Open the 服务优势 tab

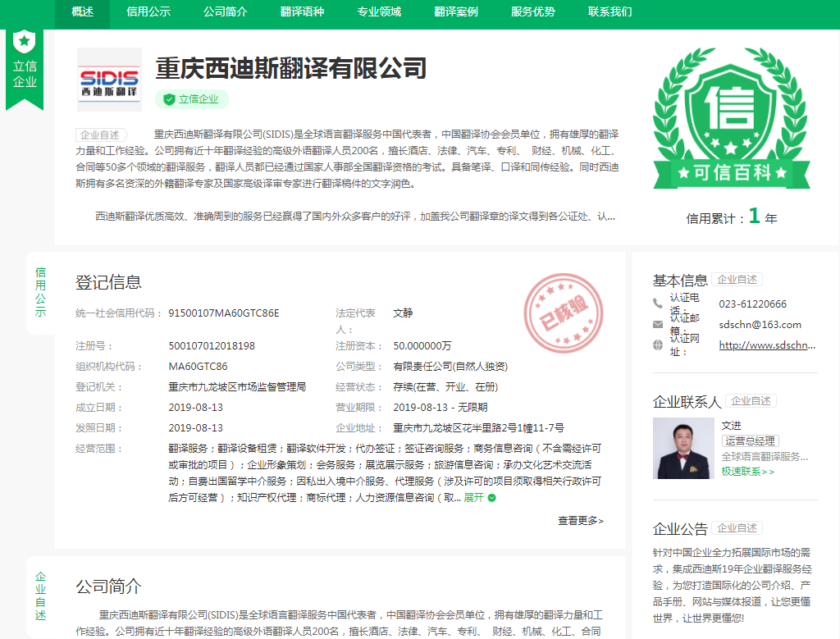point(533,11)
